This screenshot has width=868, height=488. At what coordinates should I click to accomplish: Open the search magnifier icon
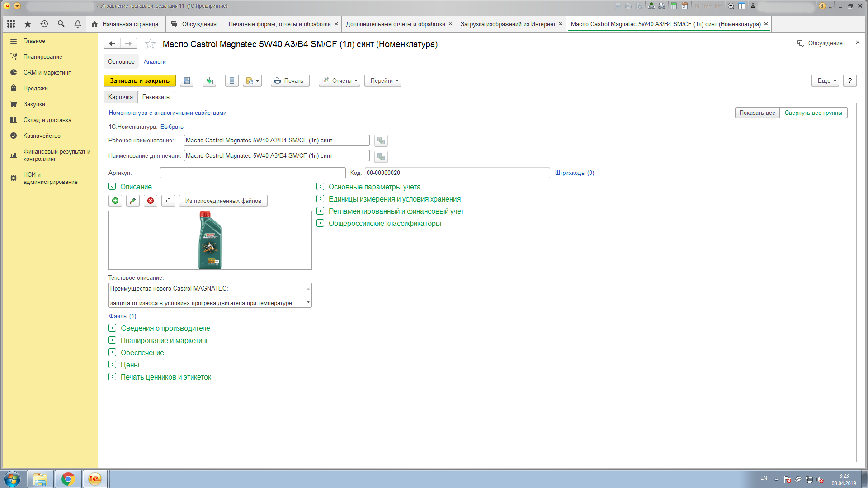[x=61, y=24]
